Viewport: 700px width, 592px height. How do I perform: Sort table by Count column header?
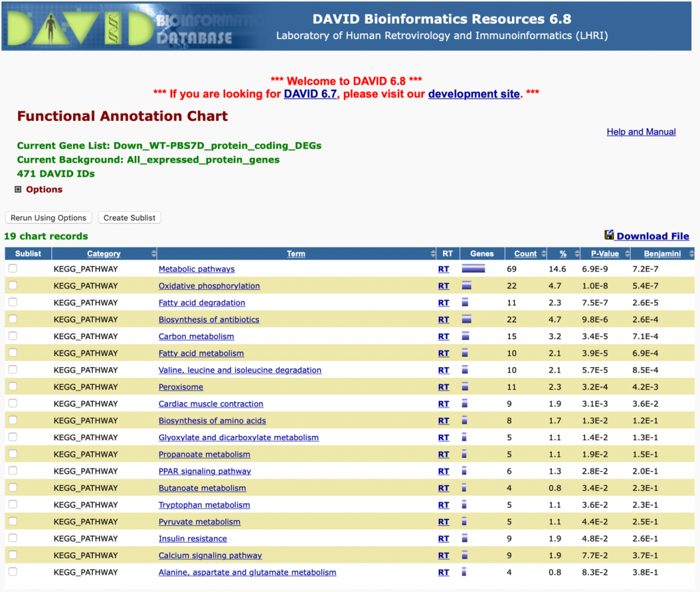[x=525, y=254]
